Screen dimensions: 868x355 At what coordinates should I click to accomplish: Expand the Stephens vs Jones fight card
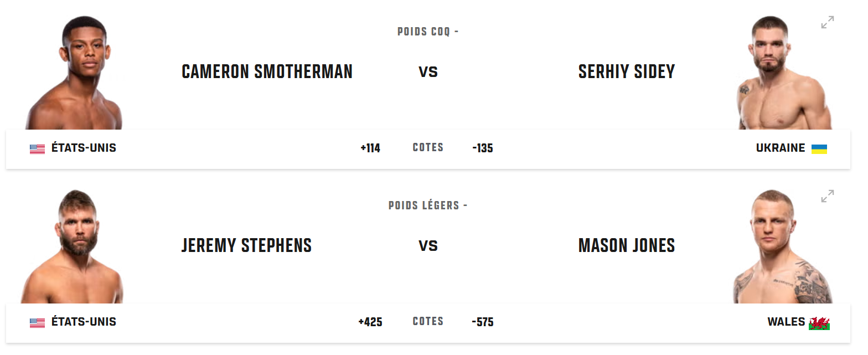point(827,196)
